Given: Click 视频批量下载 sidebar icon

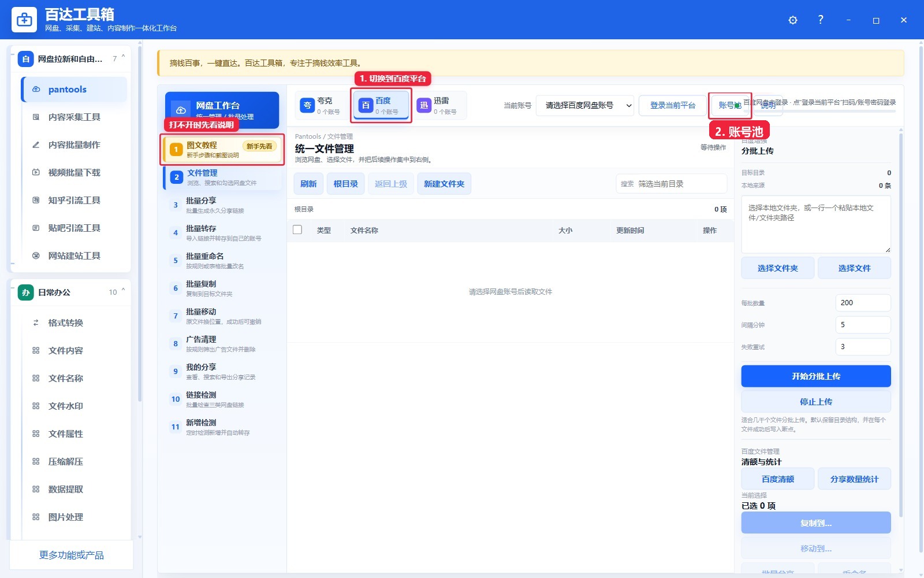Looking at the screenshot, I should (x=36, y=173).
